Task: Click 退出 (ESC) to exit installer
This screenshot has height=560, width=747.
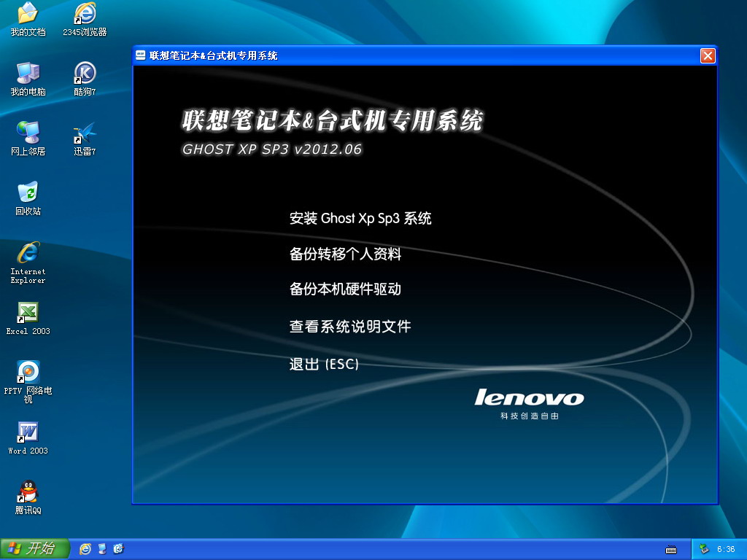Action: pos(324,364)
